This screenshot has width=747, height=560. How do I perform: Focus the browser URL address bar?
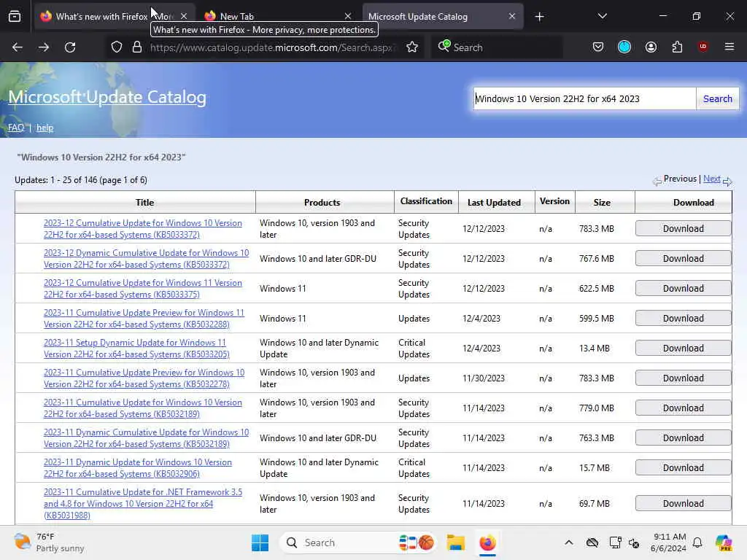click(x=272, y=47)
